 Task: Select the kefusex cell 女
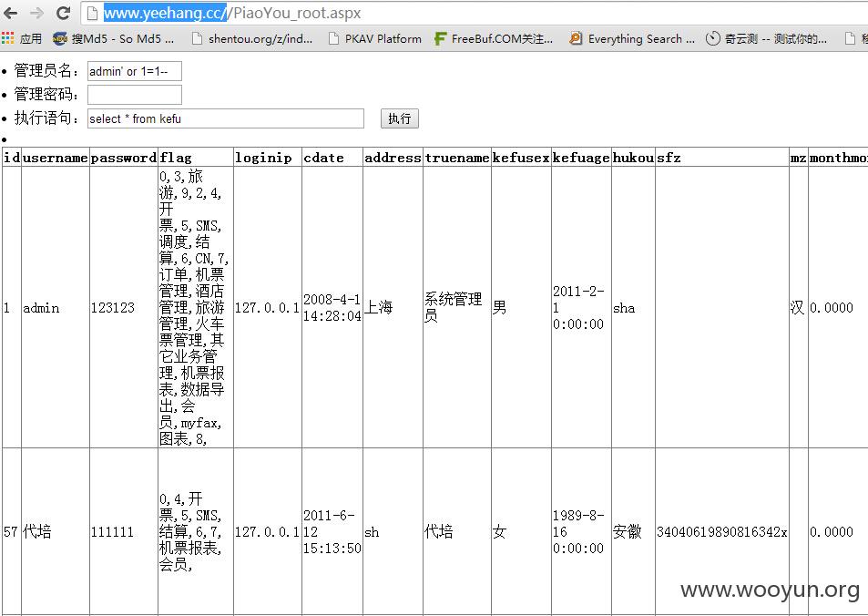(x=522, y=532)
